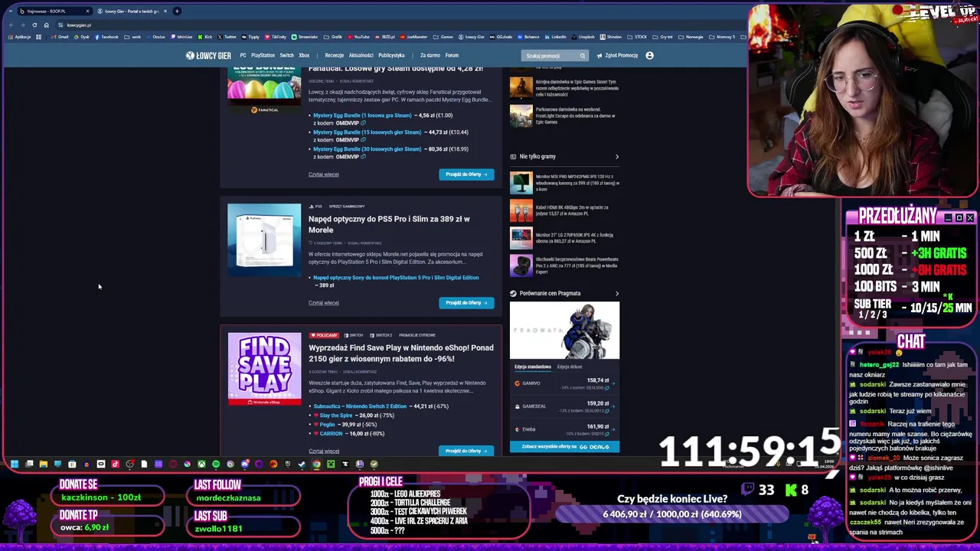
Task: Open Discord from the taskbar
Action: 245,464
